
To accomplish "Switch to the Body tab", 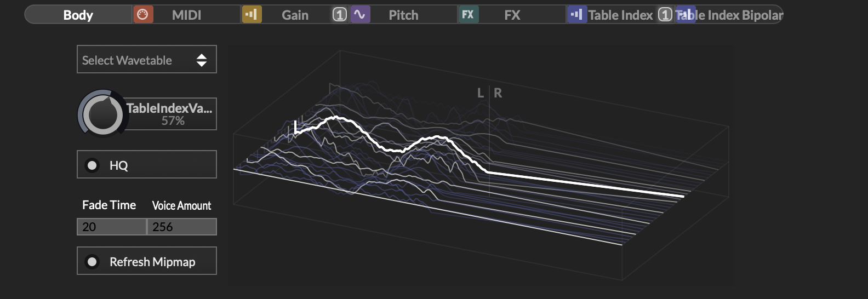I will tap(78, 15).
